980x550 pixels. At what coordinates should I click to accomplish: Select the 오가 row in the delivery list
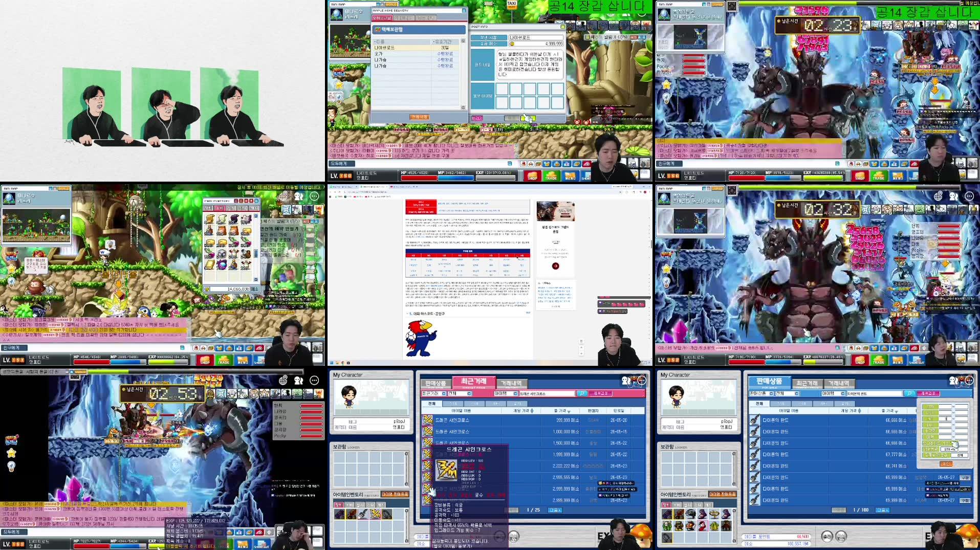click(x=417, y=54)
